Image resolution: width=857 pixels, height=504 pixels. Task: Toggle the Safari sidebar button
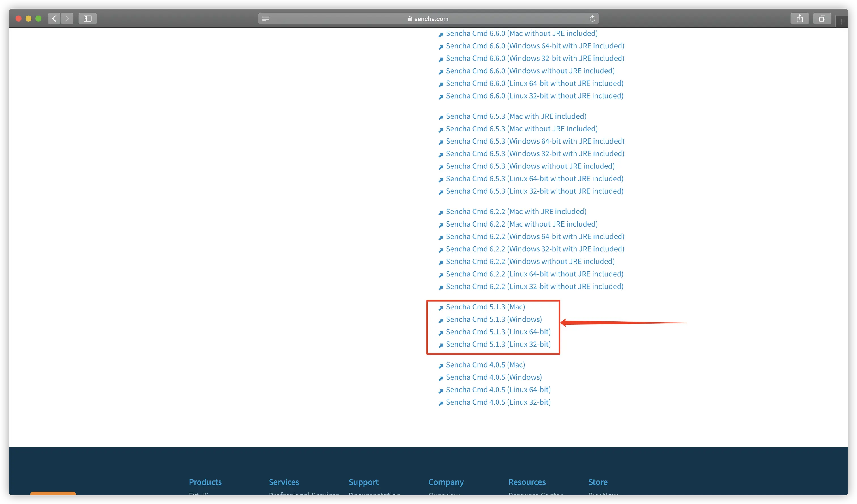(x=87, y=18)
